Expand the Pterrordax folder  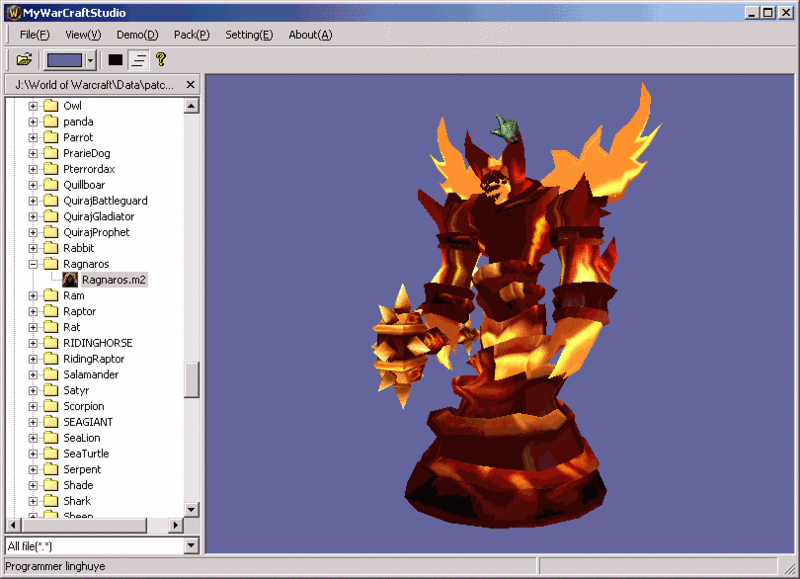[x=33, y=169]
